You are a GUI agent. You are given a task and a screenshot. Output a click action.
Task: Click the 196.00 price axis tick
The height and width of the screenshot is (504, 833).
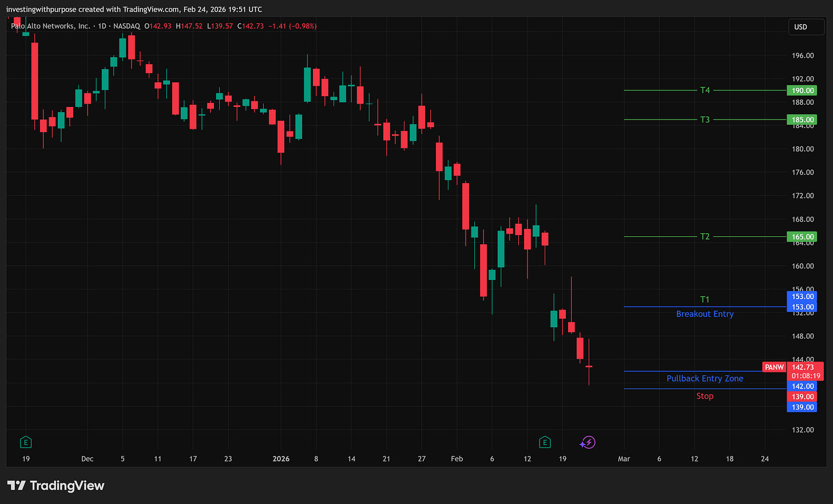[803, 55]
